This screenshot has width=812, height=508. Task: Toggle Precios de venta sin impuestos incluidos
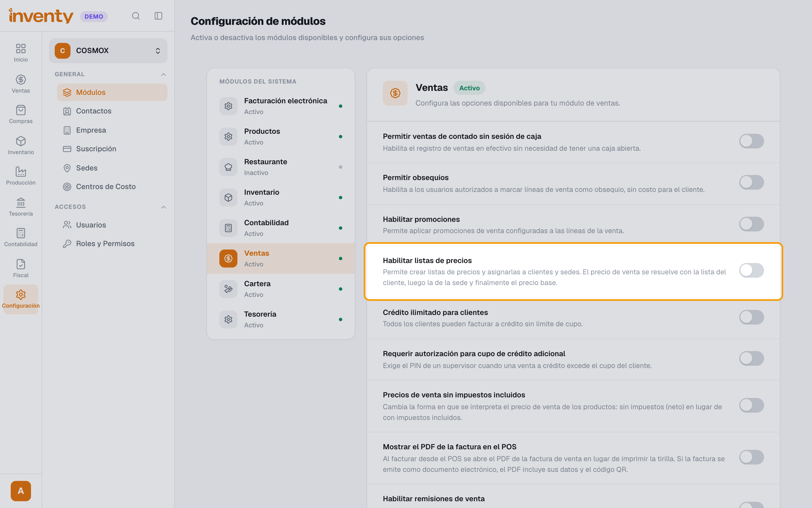coord(751,405)
